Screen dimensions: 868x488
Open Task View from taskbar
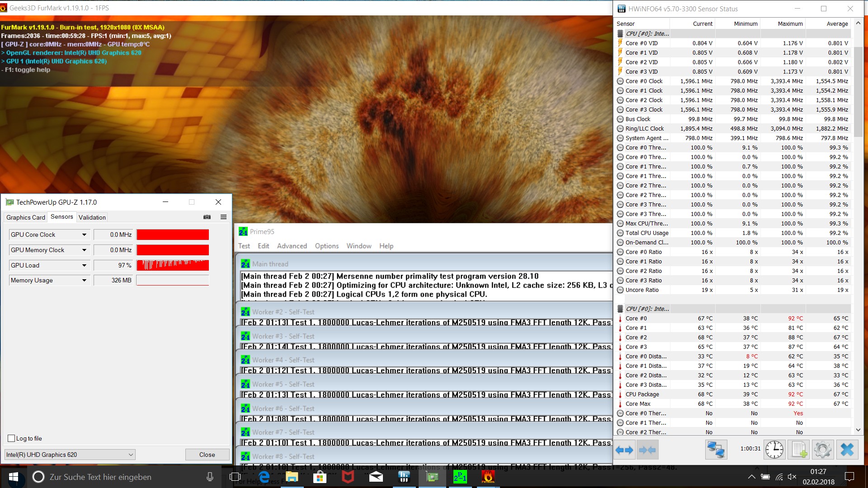pos(235,477)
